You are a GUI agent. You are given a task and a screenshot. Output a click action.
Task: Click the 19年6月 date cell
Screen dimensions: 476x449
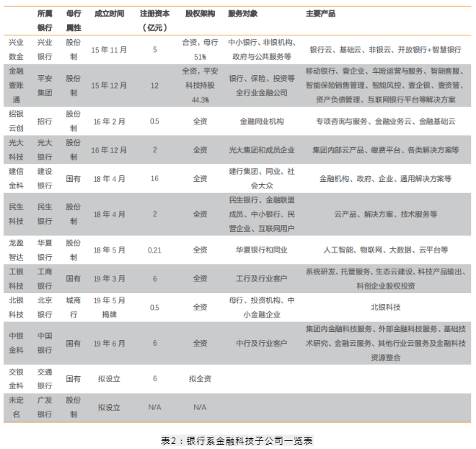(109, 343)
